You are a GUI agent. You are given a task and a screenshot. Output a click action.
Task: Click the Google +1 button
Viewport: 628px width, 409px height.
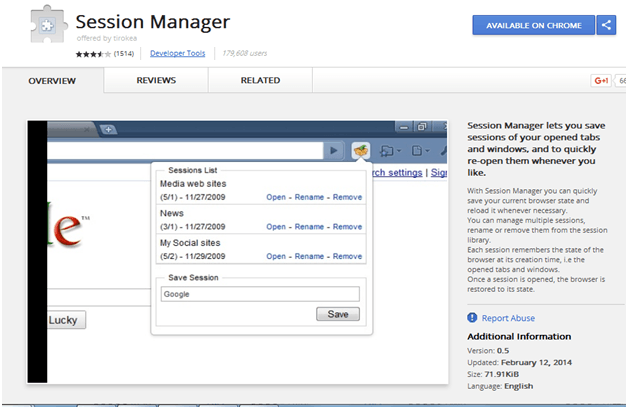tap(601, 81)
